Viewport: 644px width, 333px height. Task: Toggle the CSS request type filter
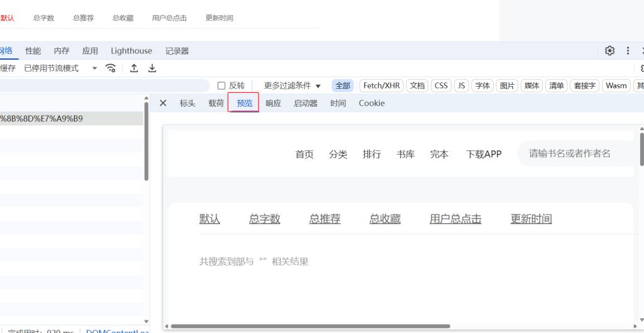pyautogui.click(x=441, y=85)
